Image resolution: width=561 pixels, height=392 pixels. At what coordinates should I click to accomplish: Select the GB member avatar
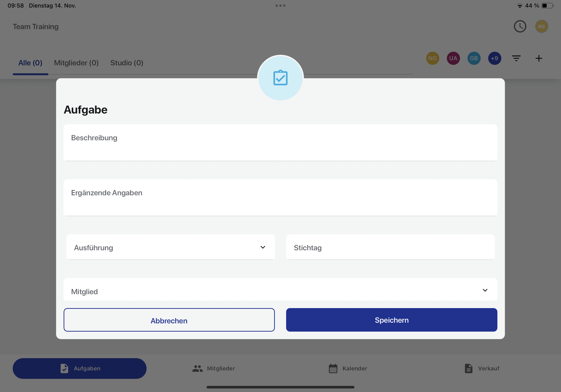point(474,58)
